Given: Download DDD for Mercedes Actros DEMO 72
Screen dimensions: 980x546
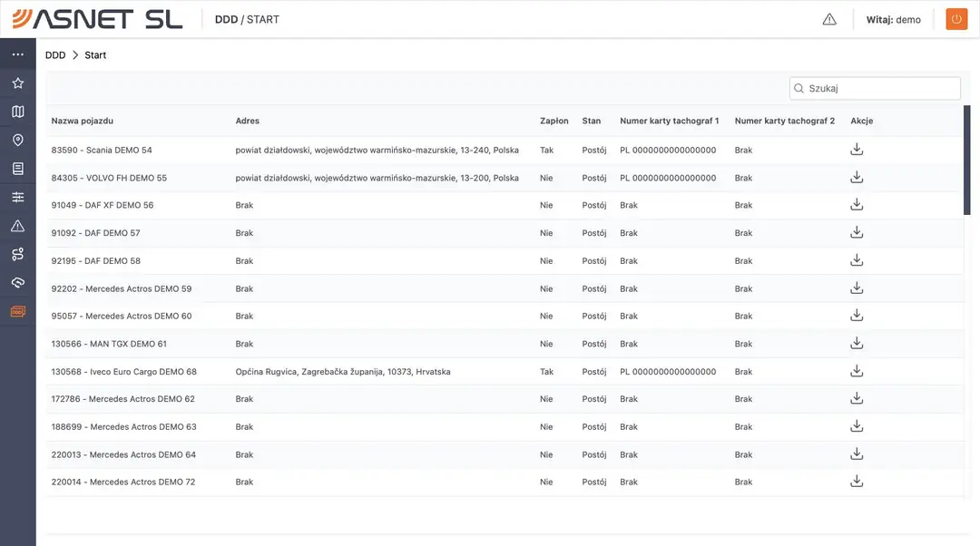Looking at the screenshot, I should coord(857,481).
